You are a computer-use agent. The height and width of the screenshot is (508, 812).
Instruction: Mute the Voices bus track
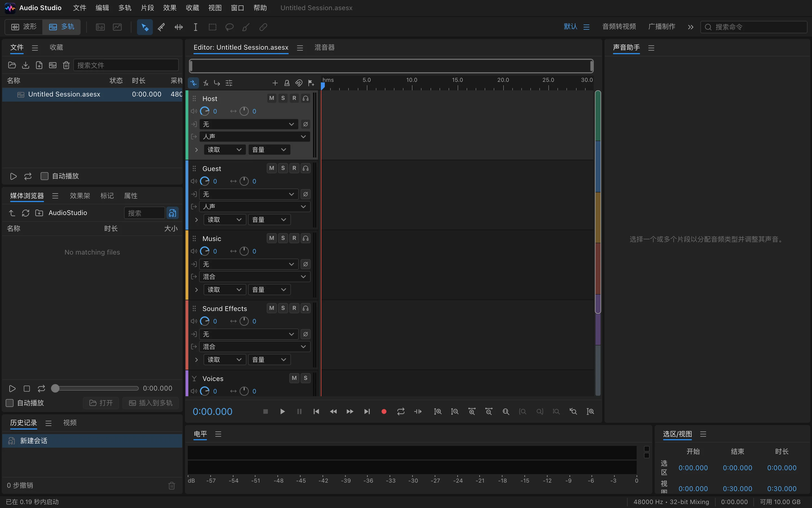pyautogui.click(x=294, y=378)
